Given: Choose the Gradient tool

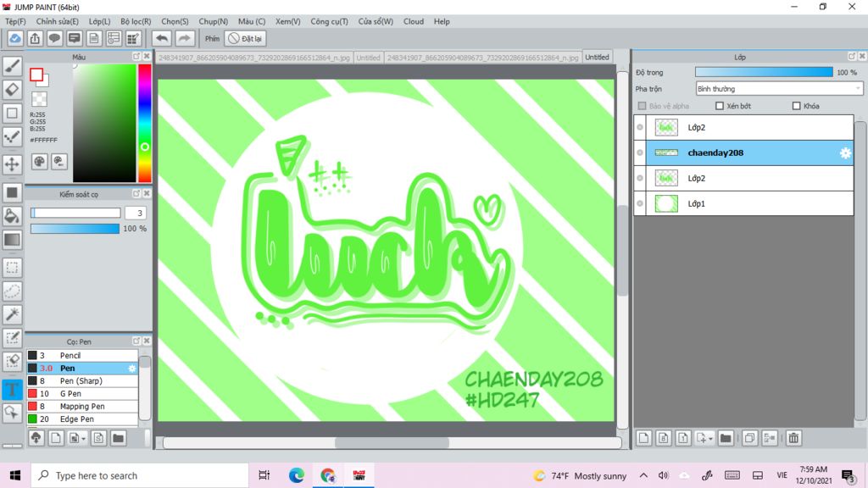Looking at the screenshot, I should point(12,240).
